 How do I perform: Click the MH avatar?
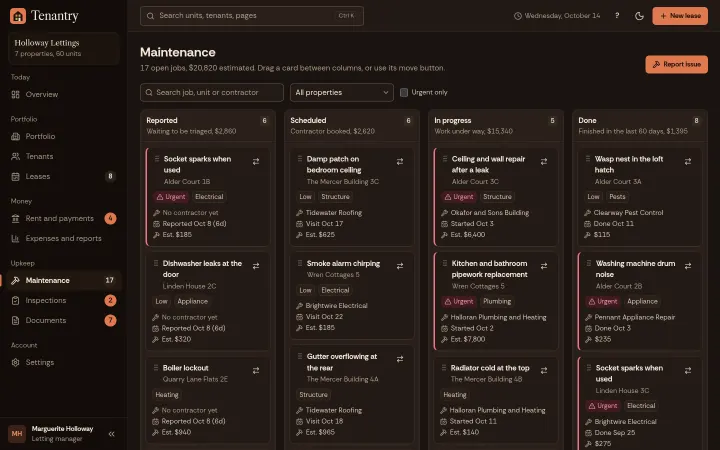point(17,433)
